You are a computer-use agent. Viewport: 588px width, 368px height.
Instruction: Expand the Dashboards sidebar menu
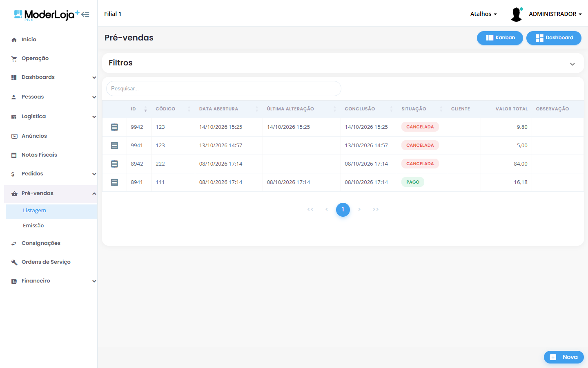tap(94, 77)
